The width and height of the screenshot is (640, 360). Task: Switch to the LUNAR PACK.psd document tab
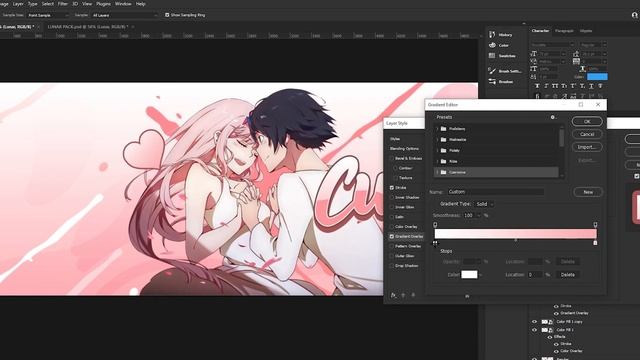coord(88,27)
